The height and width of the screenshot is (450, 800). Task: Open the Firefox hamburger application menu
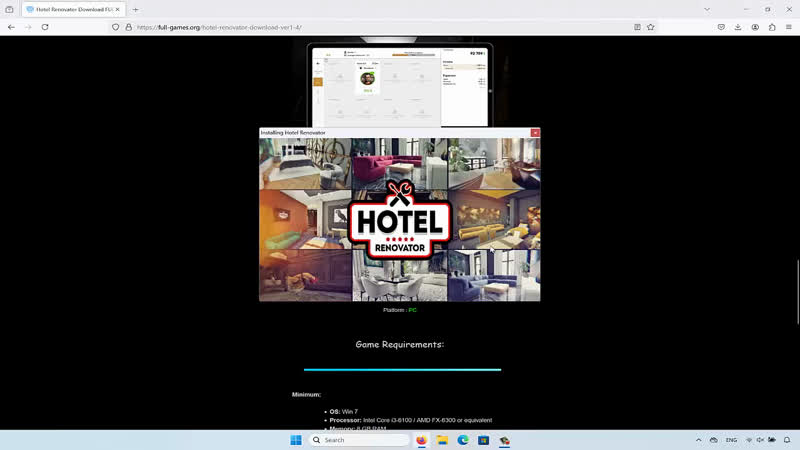click(x=789, y=27)
